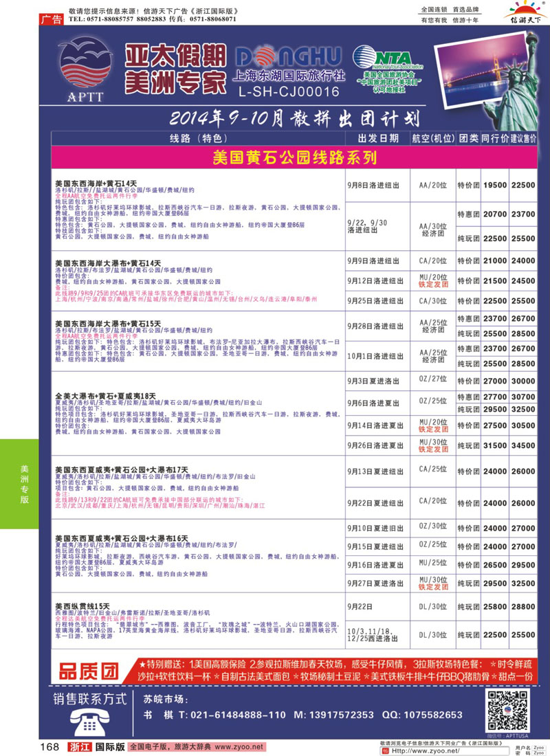Select route 全美大瀑布+黄石+夏威夷18天
The image size is (550, 756).
pyautogui.click(x=105, y=396)
